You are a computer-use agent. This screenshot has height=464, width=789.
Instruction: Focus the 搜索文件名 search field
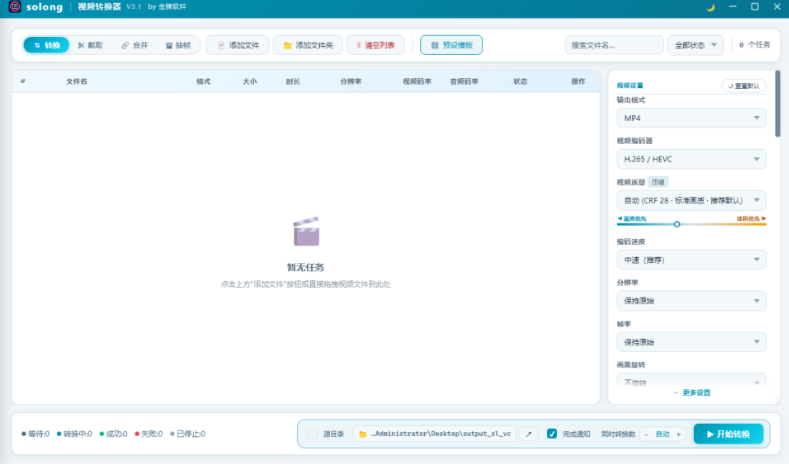pyautogui.click(x=614, y=45)
